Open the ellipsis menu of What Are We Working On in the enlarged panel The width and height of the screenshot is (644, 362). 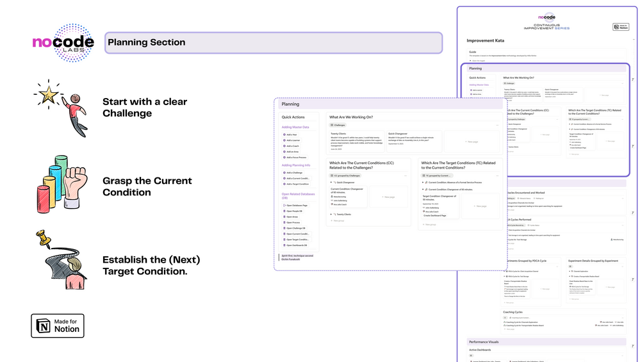[x=497, y=125]
